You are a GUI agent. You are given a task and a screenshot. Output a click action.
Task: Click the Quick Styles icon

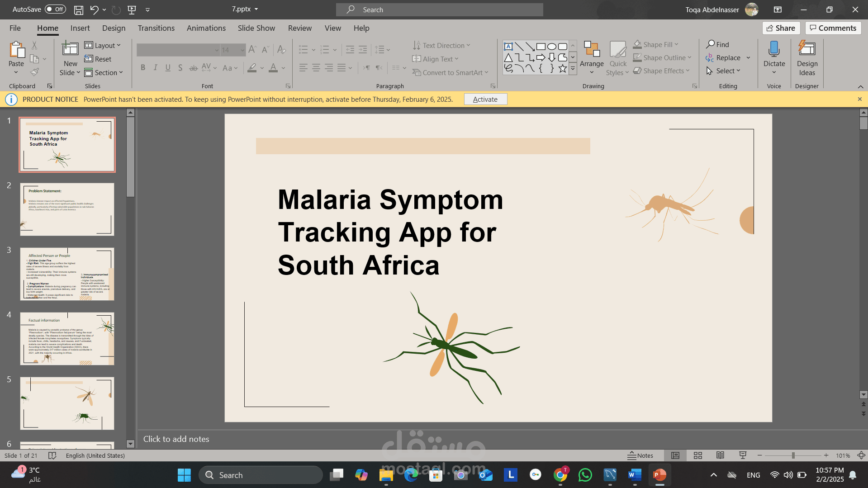click(x=618, y=49)
